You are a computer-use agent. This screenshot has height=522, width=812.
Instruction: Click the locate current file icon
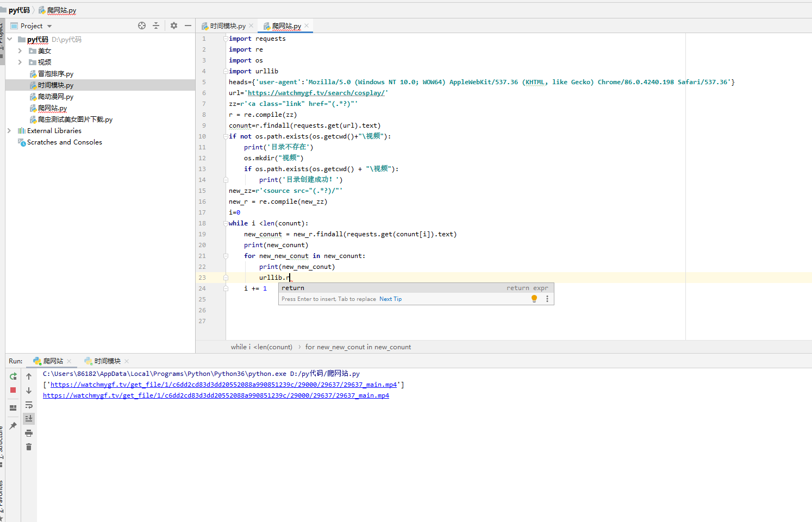142,26
